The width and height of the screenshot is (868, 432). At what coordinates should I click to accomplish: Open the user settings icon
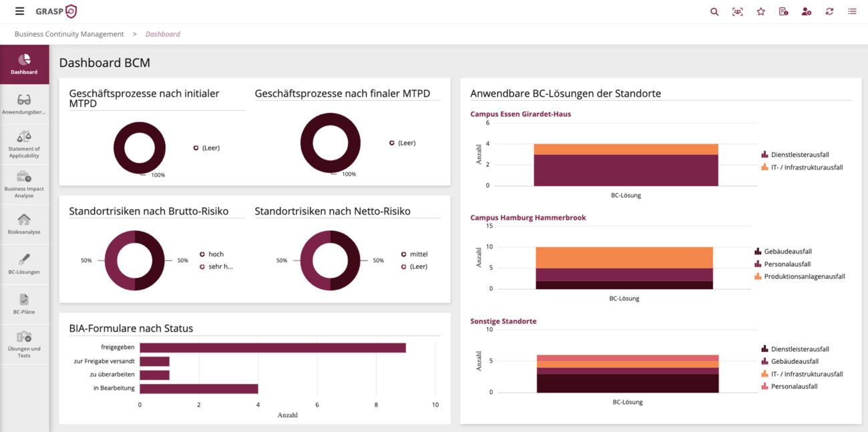(807, 11)
